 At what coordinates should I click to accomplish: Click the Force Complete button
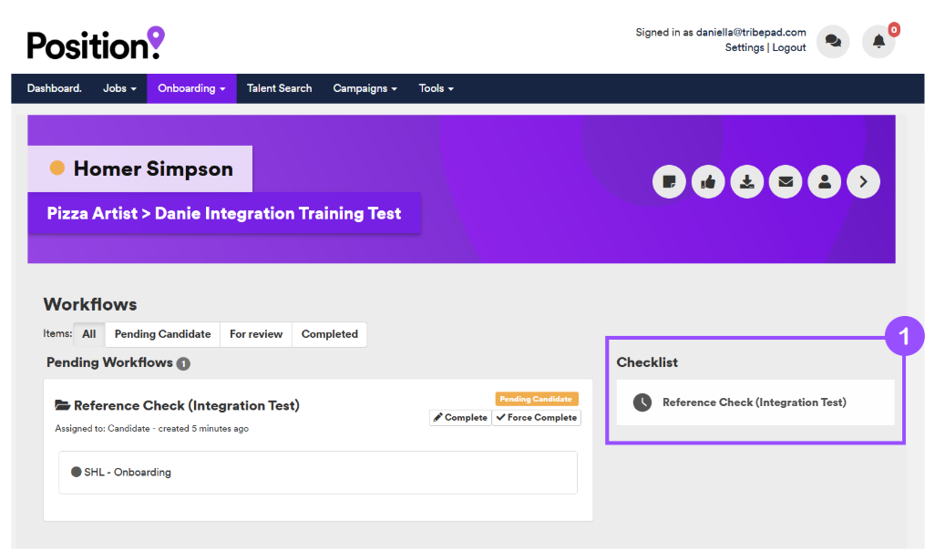point(537,418)
